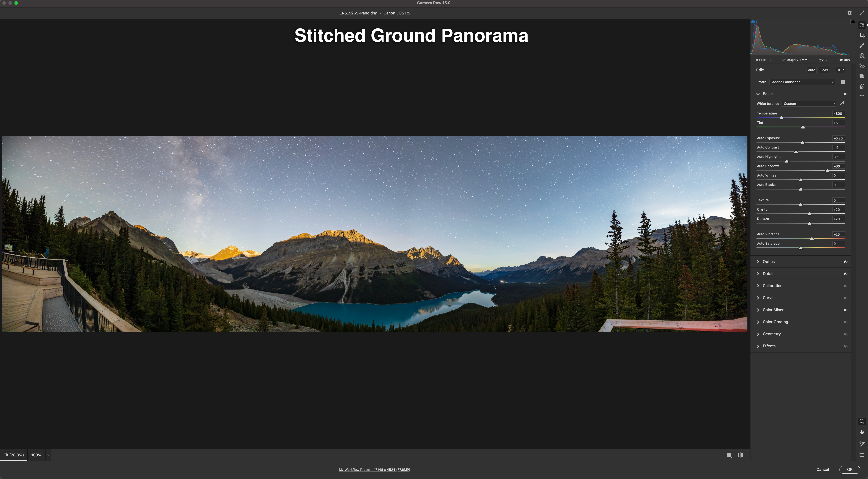Select the Healing tool bandage icon
The height and width of the screenshot is (479, 868).
[862, 45]
